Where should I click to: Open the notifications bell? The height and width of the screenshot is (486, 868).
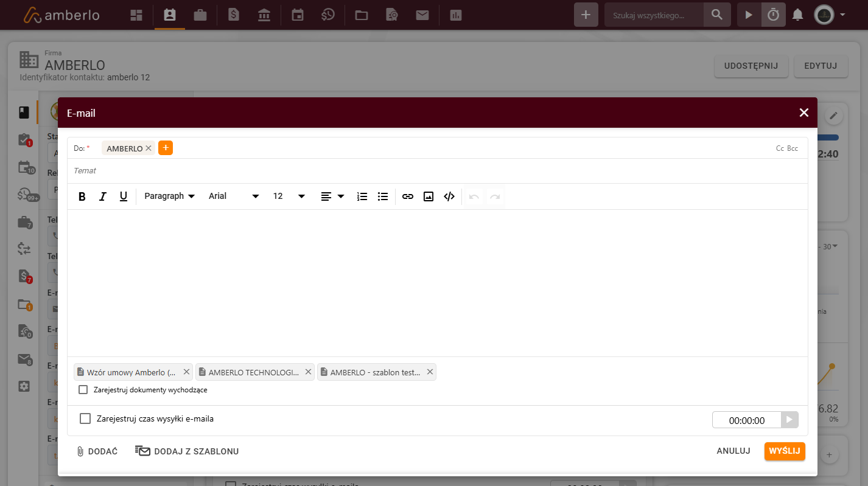tap(797, 15)
